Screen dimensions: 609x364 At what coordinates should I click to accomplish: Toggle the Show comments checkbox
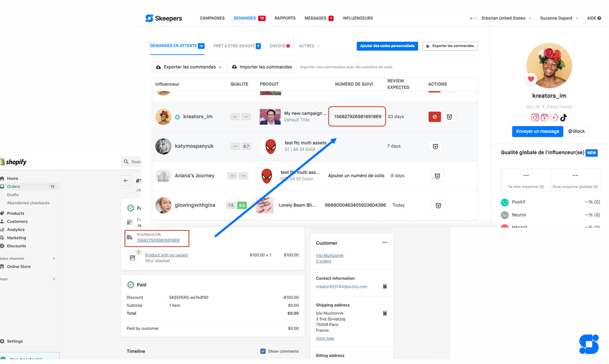[263, 351]
